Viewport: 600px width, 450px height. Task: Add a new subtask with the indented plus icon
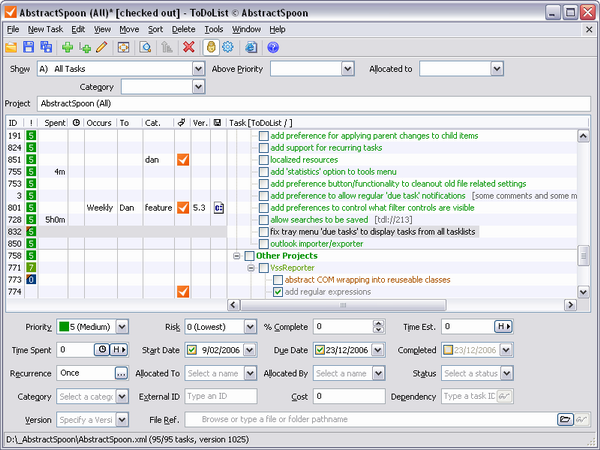[x=85, y=47]
